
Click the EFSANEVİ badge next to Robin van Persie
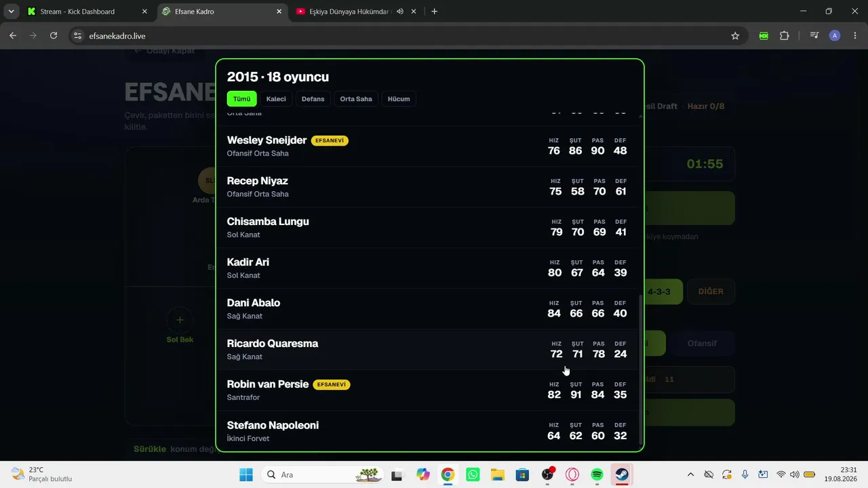pyautogui.click(x=332, y=384)
